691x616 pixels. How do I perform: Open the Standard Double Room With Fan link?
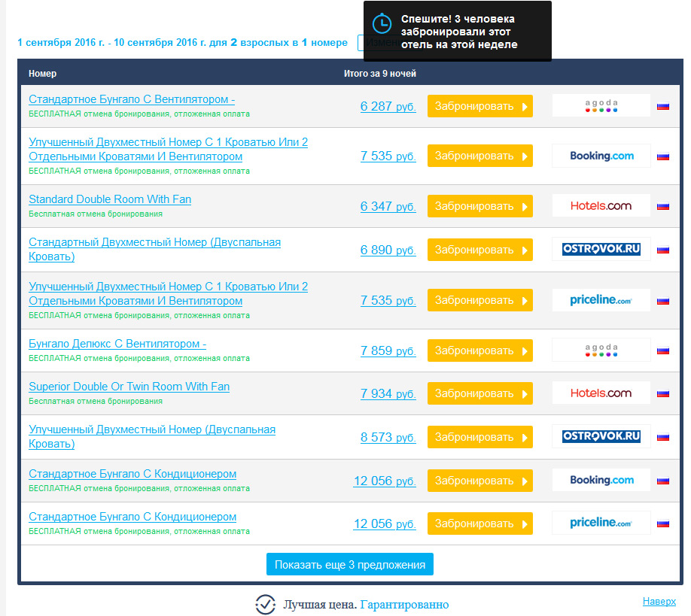[110, 199]
